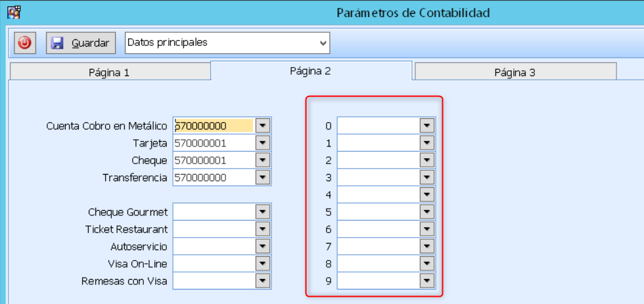Click the Autoservicio account field
This screenshot has width=644, height=304.
(x=213, y=246)
